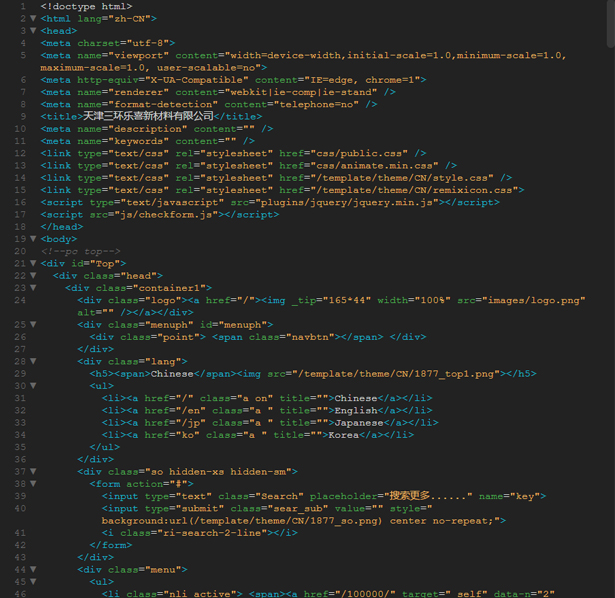The height and width of the screenshot is (598, 615).
Task: Click line number 20 in the gutter
Action: (20, 251)
